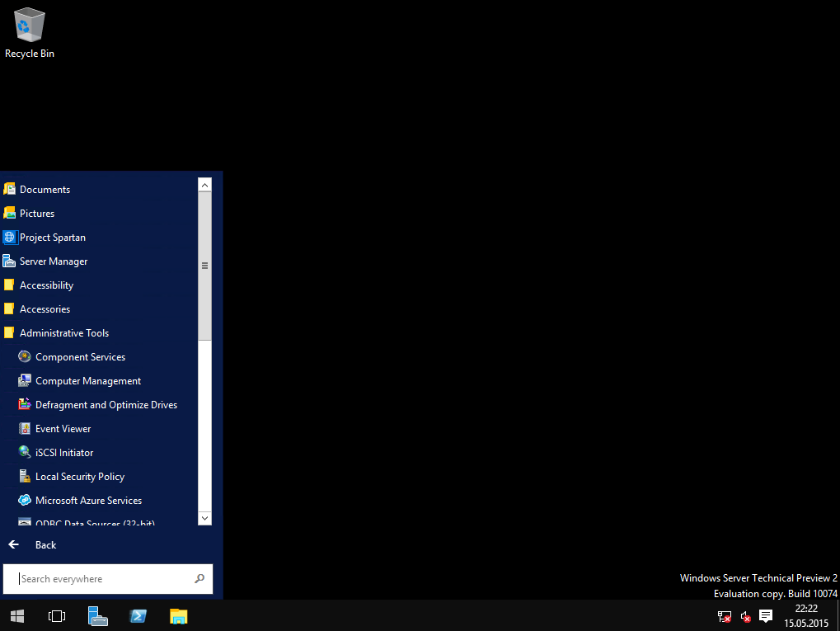Click the scroll down arrow in menu list
840x631 pixels.
click(x=204, y=519)
